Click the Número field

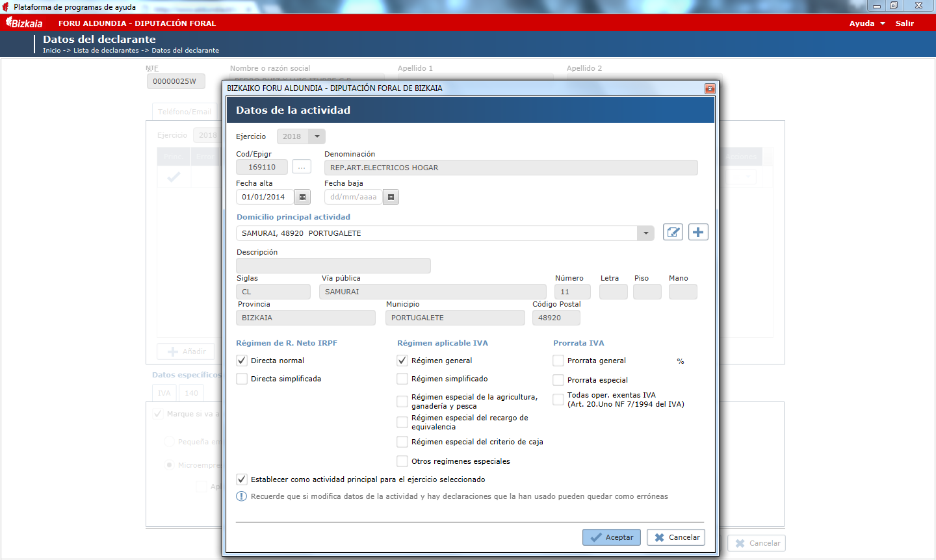[x=573, y=292]
